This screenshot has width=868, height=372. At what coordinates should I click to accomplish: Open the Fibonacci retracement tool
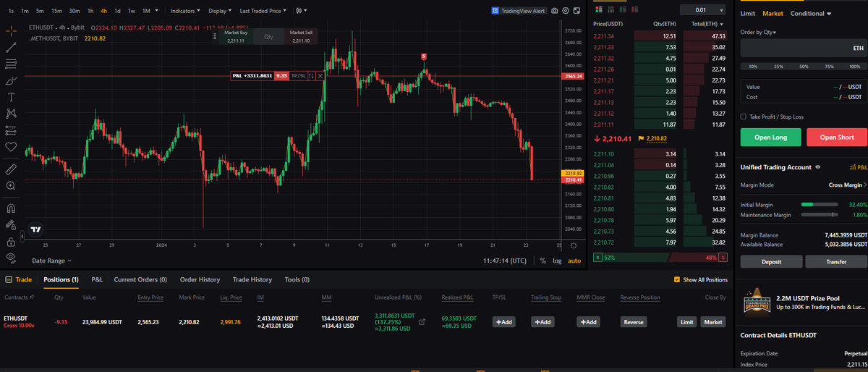coord(11,64)
